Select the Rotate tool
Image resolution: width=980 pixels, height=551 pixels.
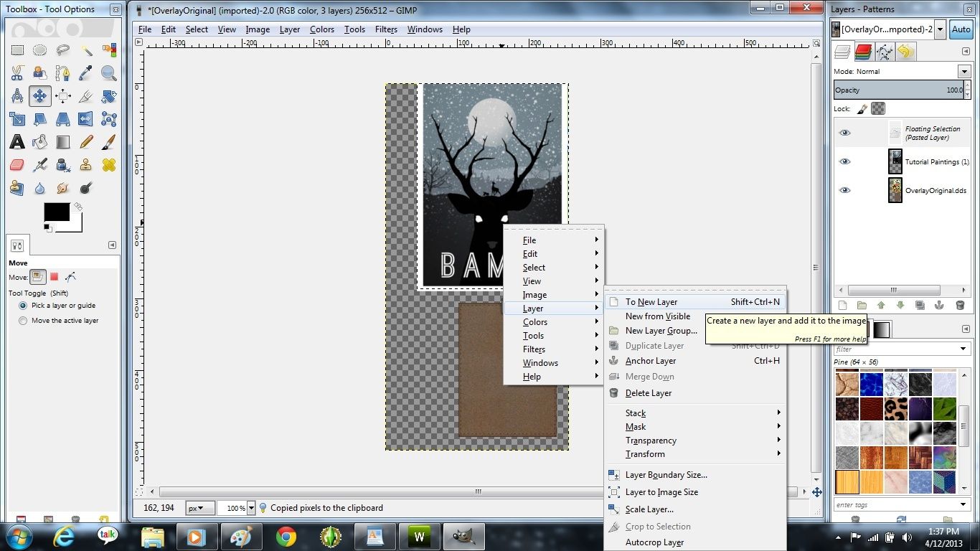pyautogui.click(x=109, y=96)
